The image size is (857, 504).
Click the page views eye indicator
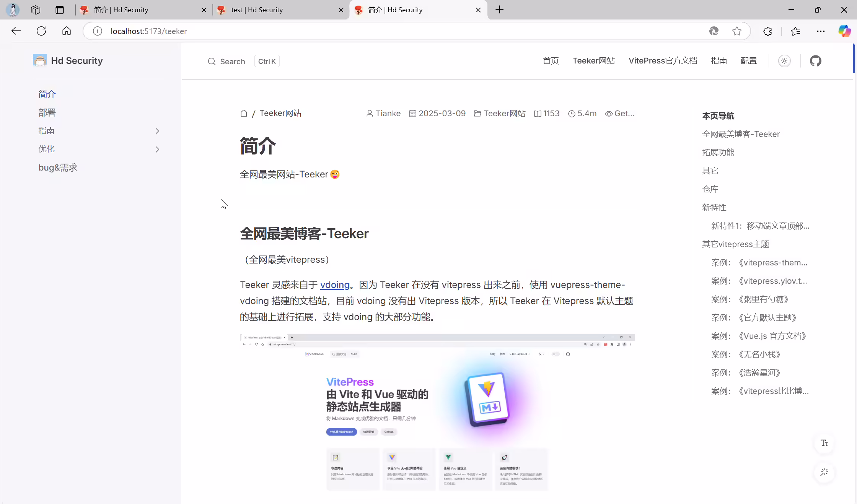(619, 114)
